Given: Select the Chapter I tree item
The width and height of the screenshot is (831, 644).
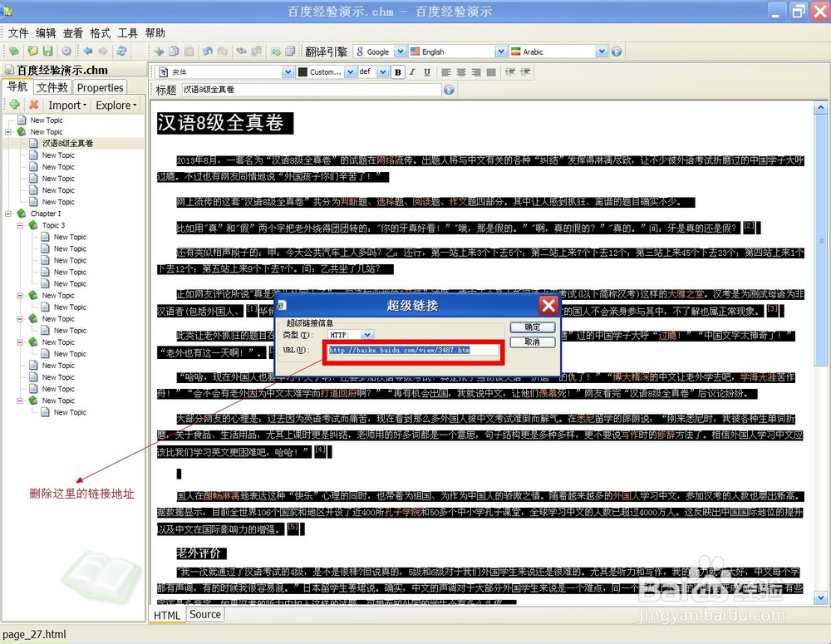Looking at the screenshot, I should 46,214.
